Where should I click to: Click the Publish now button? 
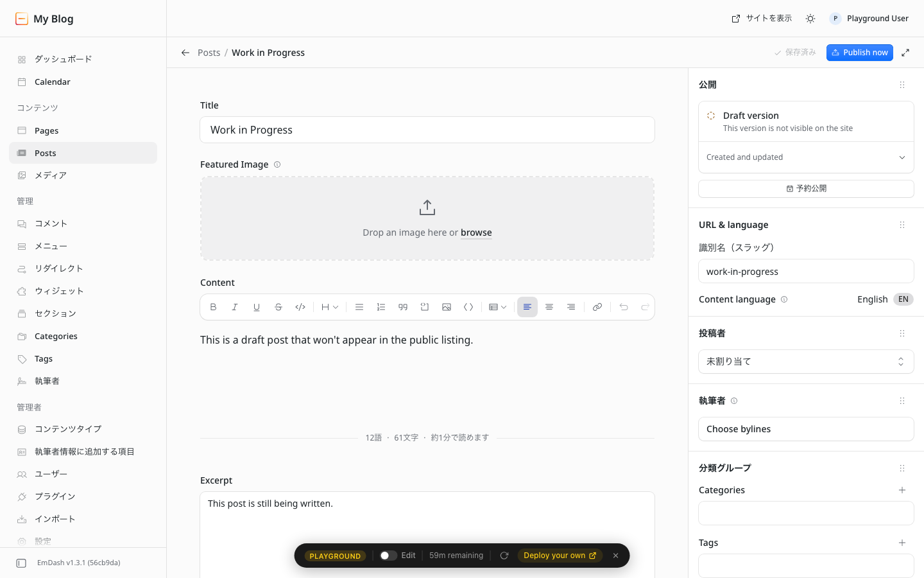click(860, 53)
